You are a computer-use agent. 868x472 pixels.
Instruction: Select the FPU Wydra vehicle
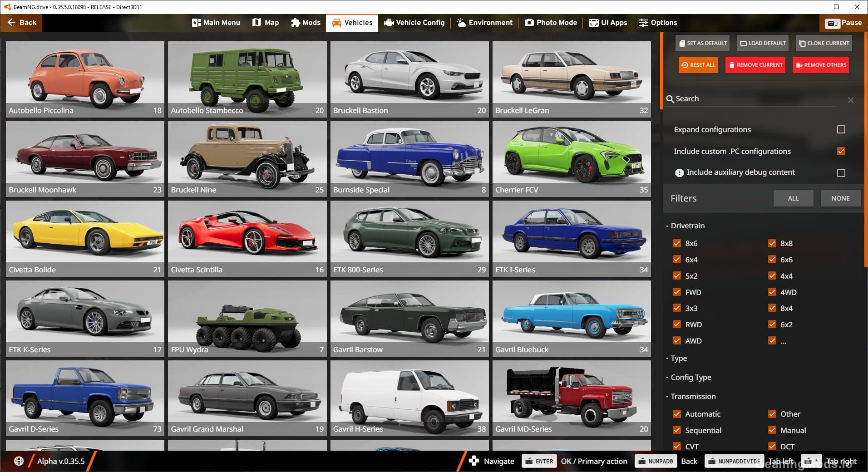247,318
